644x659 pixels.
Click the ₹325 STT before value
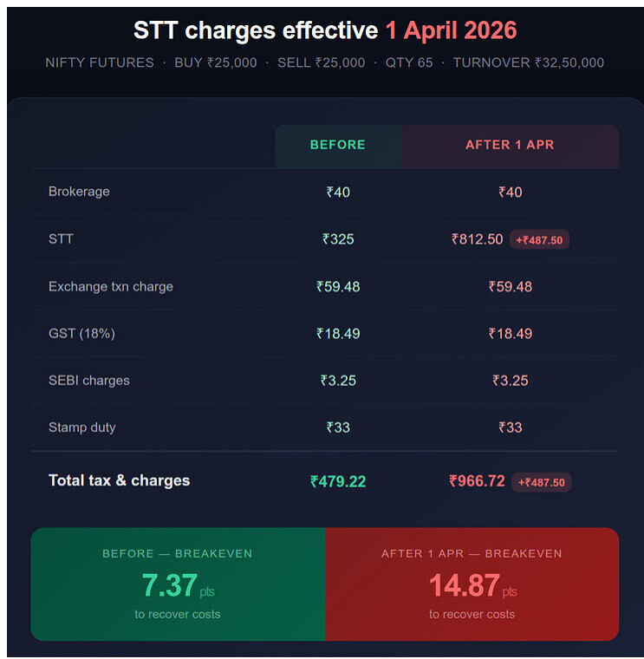338,239
